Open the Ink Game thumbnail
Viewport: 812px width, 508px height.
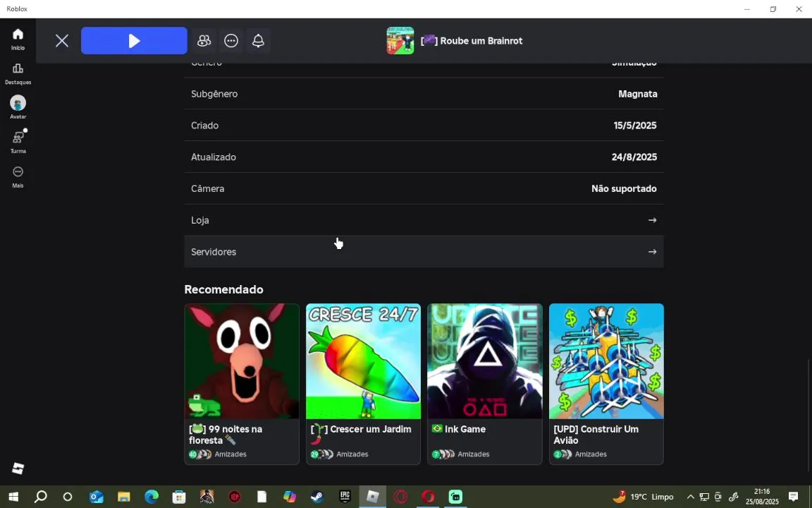(485, 361)
